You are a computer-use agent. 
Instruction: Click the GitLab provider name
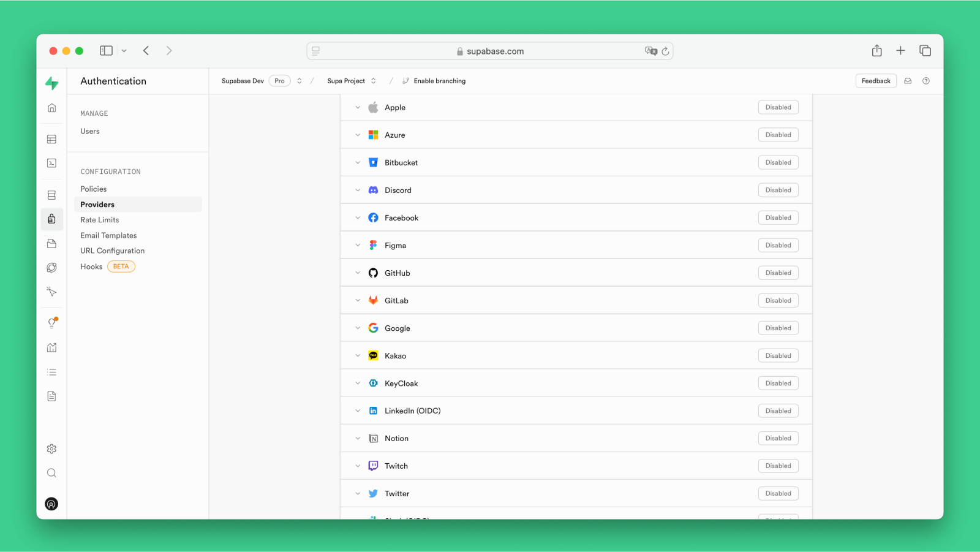(396, 300)
